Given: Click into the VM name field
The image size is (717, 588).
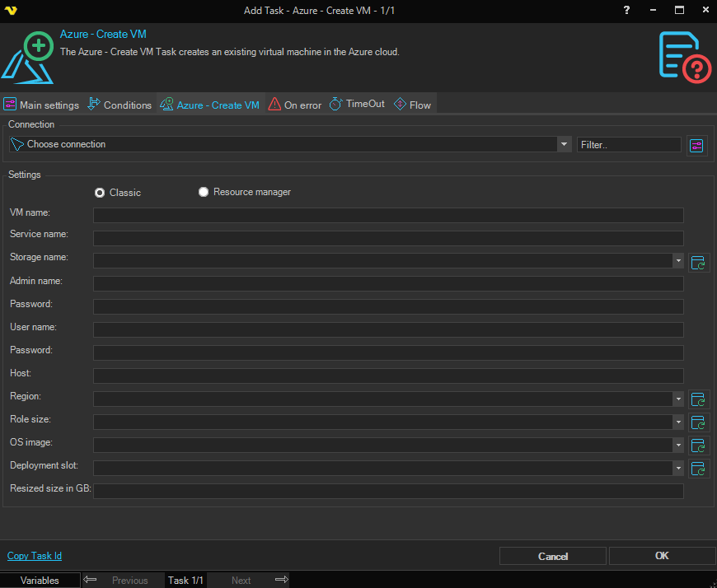Looking at the screenshot, I should pos(388,215).
